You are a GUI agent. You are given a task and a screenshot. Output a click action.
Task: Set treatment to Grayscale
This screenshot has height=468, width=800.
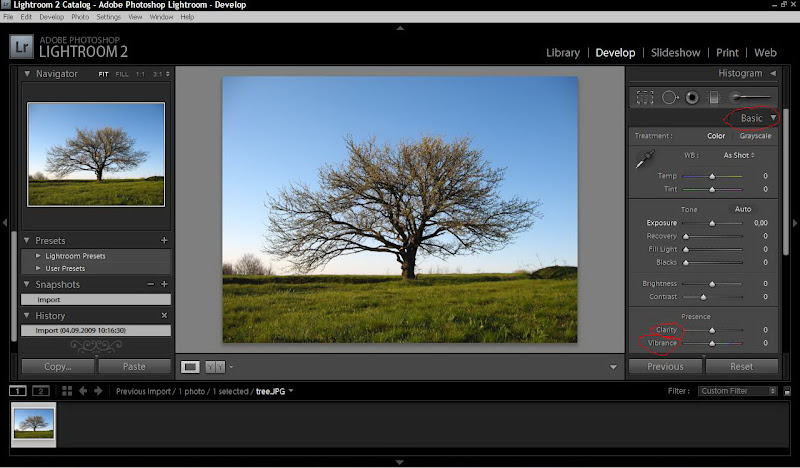pos(755,136)
